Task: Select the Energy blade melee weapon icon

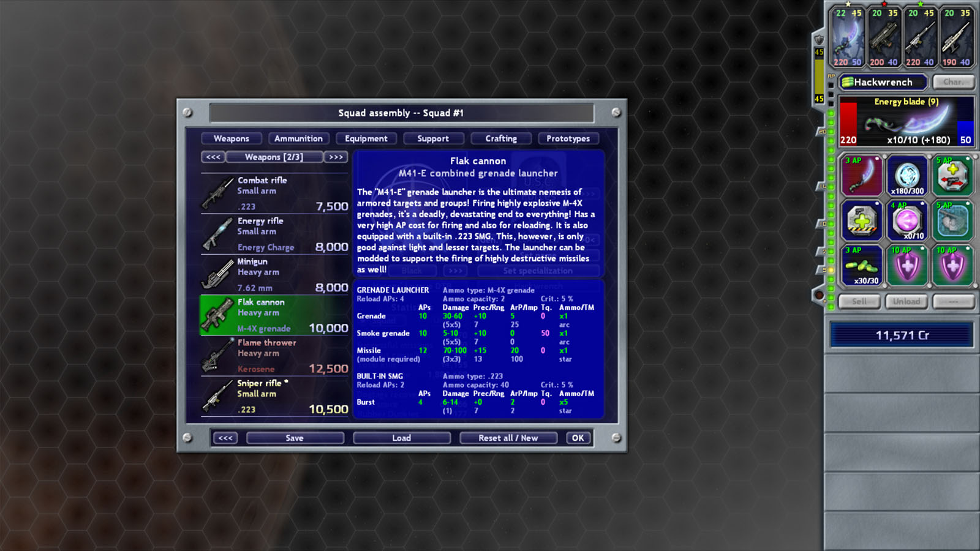Action: pyautogui.click(x=862, y=176)
